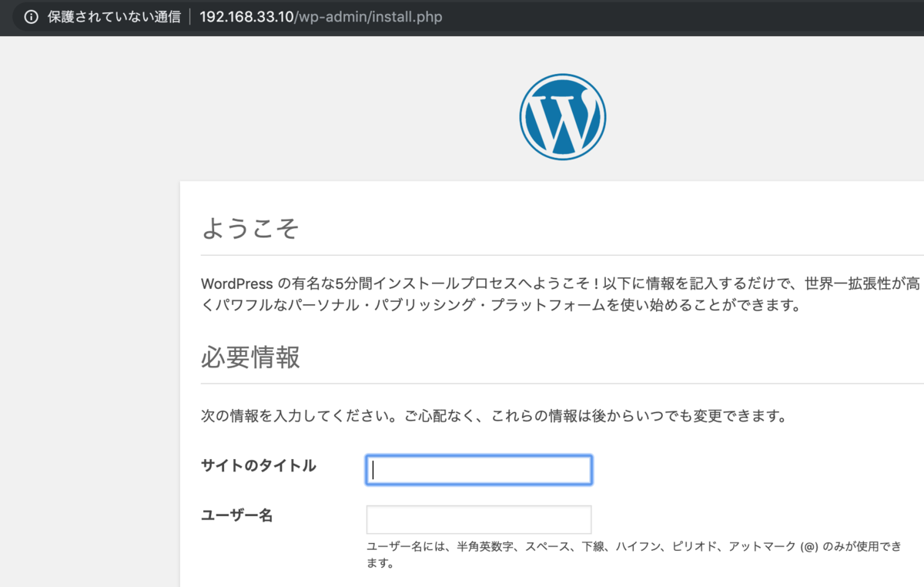
Task: Focus the サイトのタイトル text field
Action: point(479,470)
